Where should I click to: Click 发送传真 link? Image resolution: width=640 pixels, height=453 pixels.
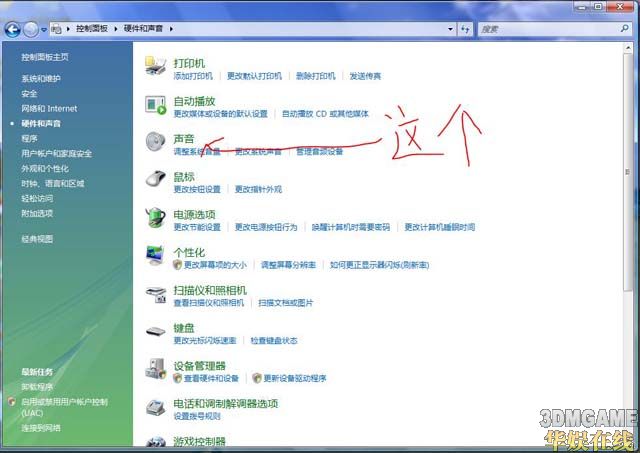[365, 76]
